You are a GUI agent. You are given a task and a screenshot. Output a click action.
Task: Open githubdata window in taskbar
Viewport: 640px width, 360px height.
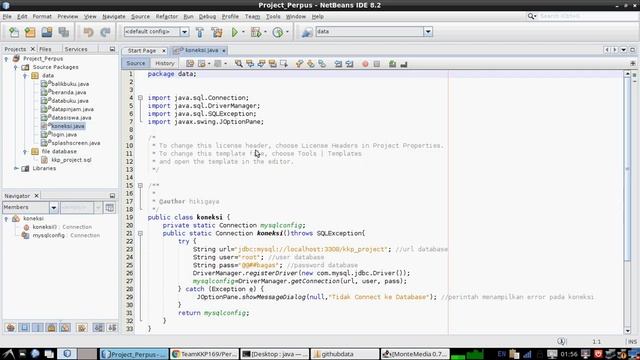(345, 354)
